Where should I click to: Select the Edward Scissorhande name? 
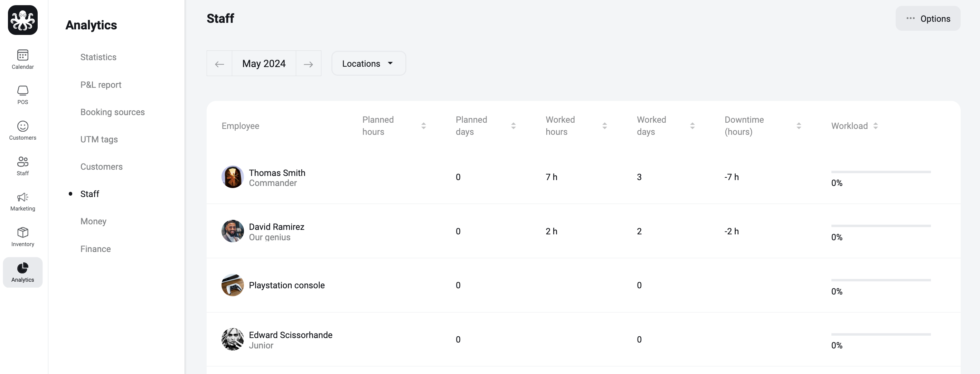pos(291,335)
